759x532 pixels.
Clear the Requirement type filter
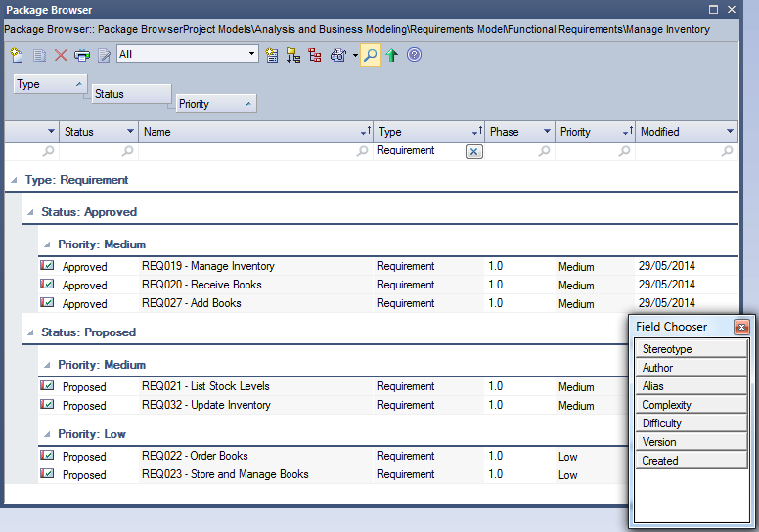pos(473,151)
